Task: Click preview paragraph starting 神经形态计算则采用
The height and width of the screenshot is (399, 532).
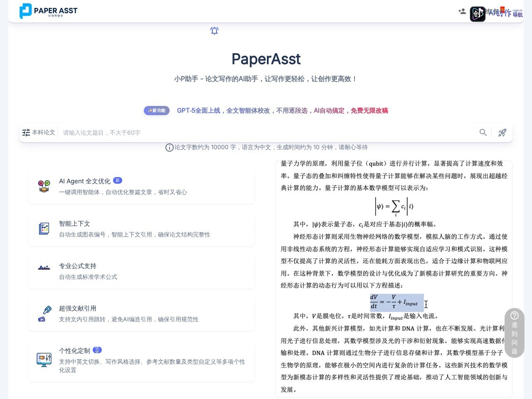Action: tap(394, 261)
